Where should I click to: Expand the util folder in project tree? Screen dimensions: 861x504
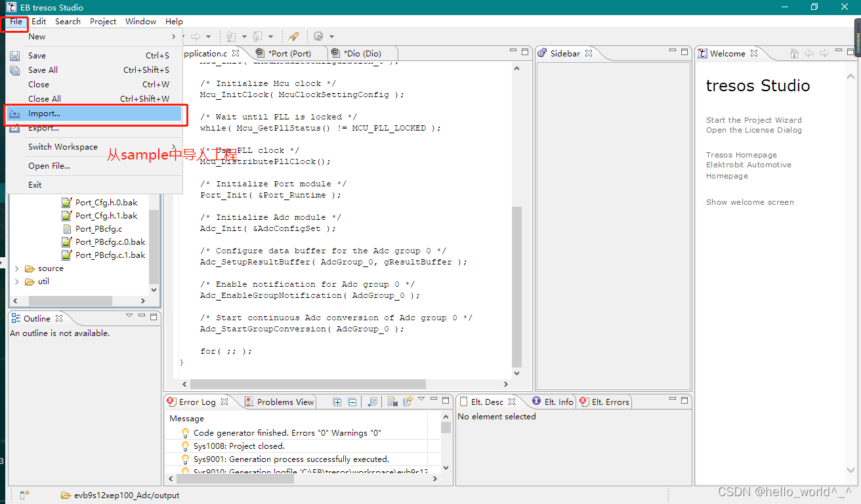click(17, 282)
